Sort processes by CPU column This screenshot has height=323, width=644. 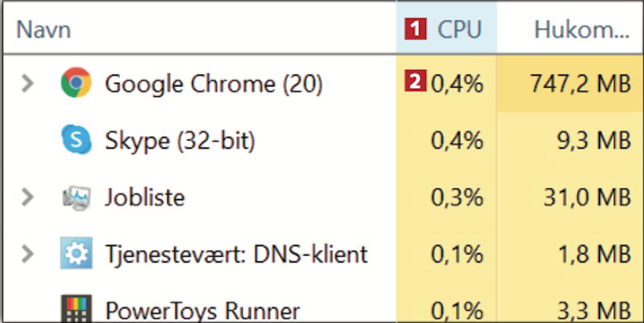tap(459, 30)
